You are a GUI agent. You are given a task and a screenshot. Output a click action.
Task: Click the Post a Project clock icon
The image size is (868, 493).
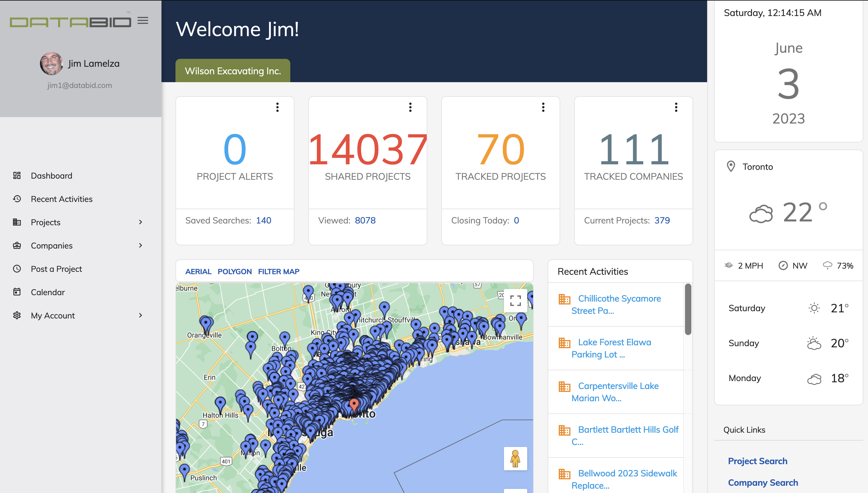[x=17, y=269]
